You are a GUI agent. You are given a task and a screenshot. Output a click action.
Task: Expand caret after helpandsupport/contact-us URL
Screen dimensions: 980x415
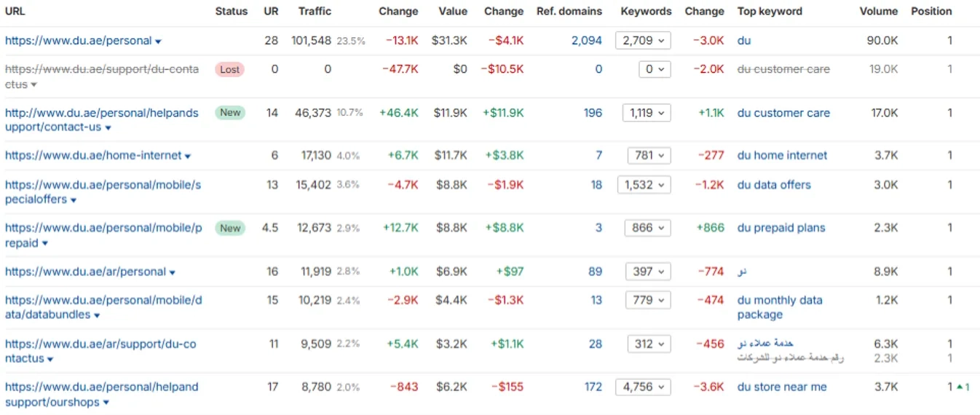click(108, 128)
